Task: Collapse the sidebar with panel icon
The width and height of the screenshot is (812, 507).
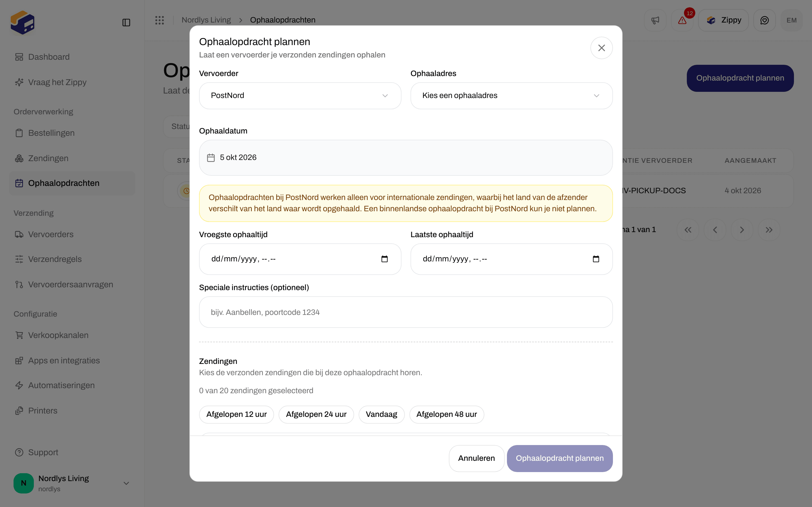Action: click(x=126, y=23)
